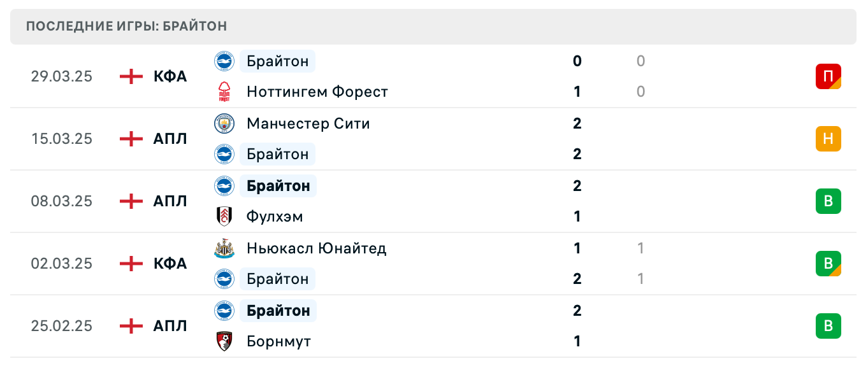The width and height of the screenshot is (868, 368).
Task: Click the England flag beside АПЛ on 15.03.25
Action: click(x=130, y=139)
